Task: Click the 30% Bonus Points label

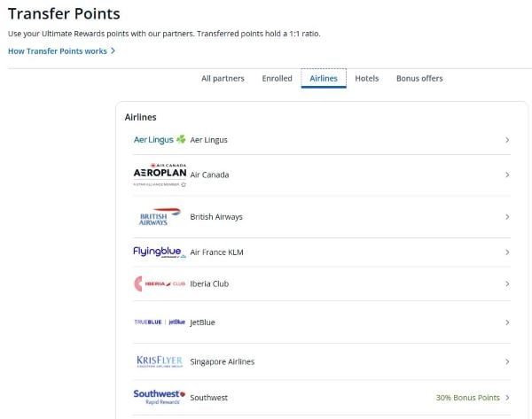Action: point(468,398)
